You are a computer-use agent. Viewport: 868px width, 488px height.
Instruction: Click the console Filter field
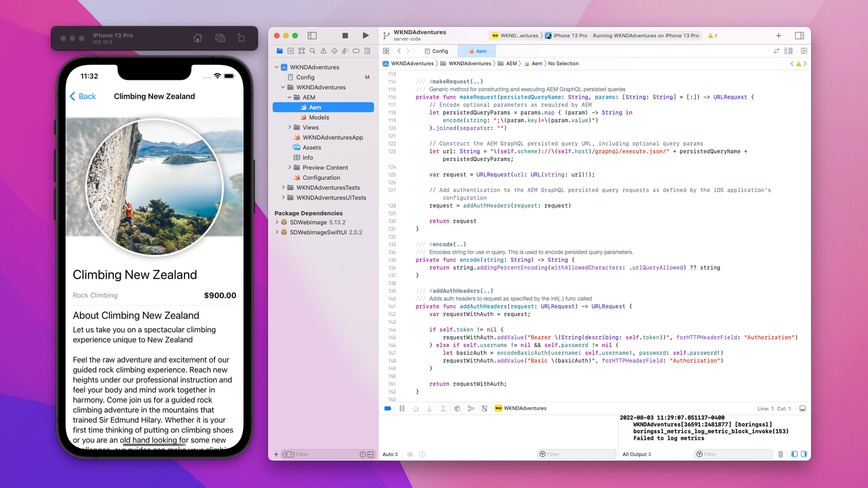click(733, 454)
